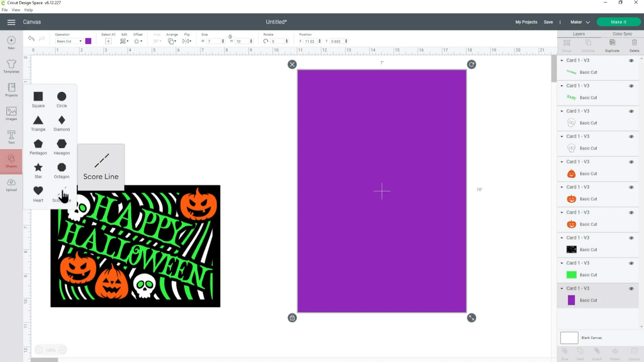The image size is (644, 362).
Task: Collapse the top Card 1 - V3 layer group
Action: click(x=562, y=60)
